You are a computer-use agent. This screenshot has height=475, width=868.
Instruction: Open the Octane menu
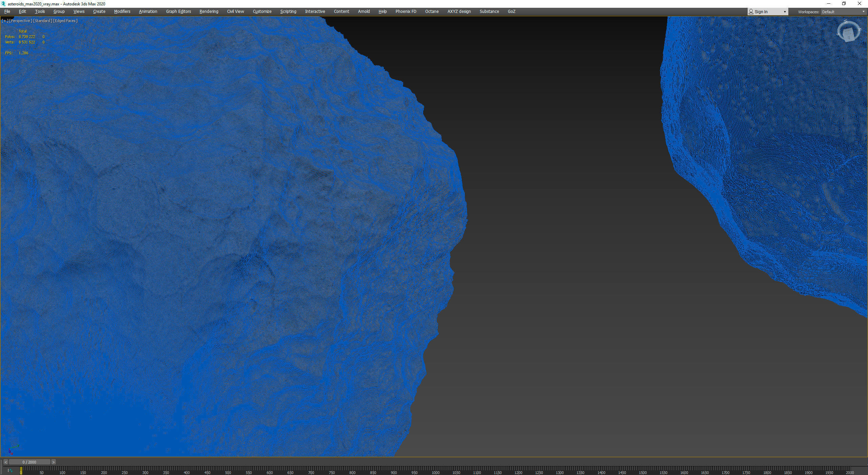(432, 12)
